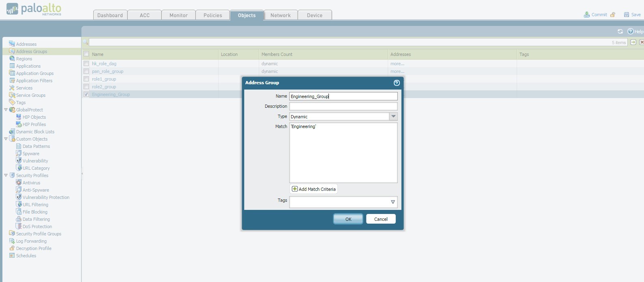644x282 pixels.
Task: Open the Type dropdown arrow
Action: (393, 116)
